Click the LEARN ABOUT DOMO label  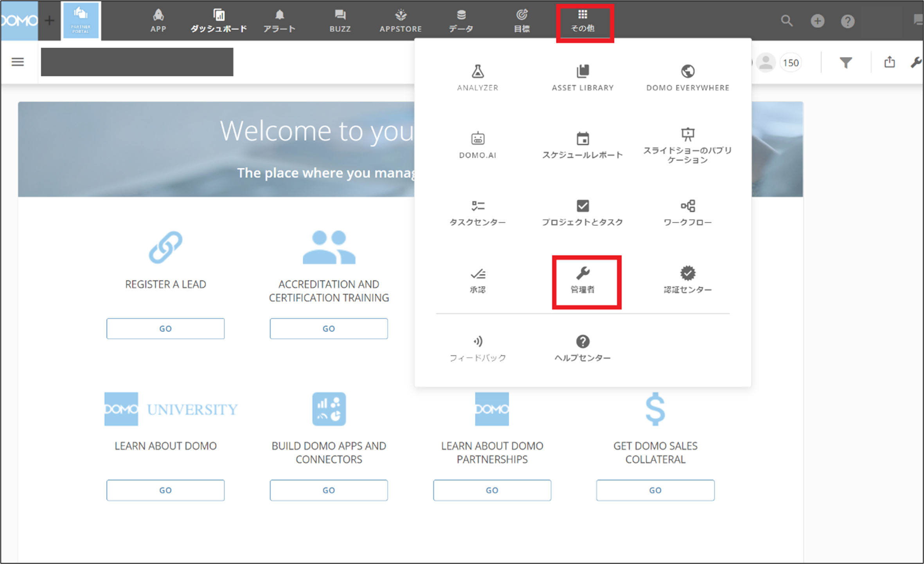coord(165,446)
